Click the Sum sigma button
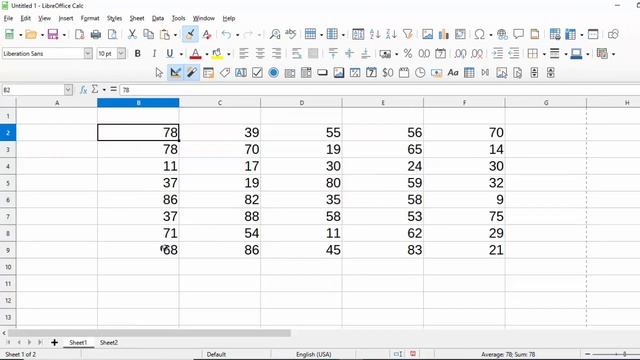 95,89
